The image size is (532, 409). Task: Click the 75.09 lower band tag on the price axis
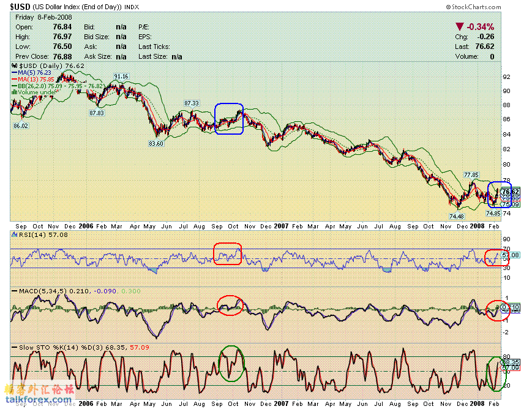point(511,204)
